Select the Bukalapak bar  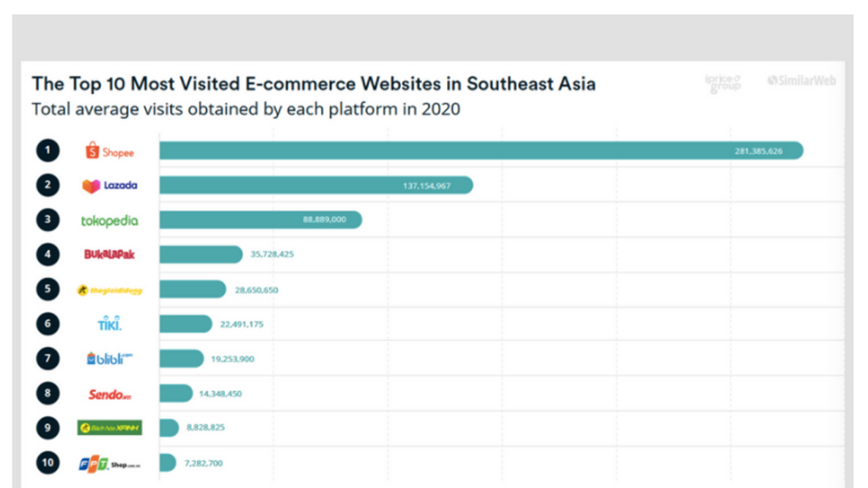click(201, 254)
